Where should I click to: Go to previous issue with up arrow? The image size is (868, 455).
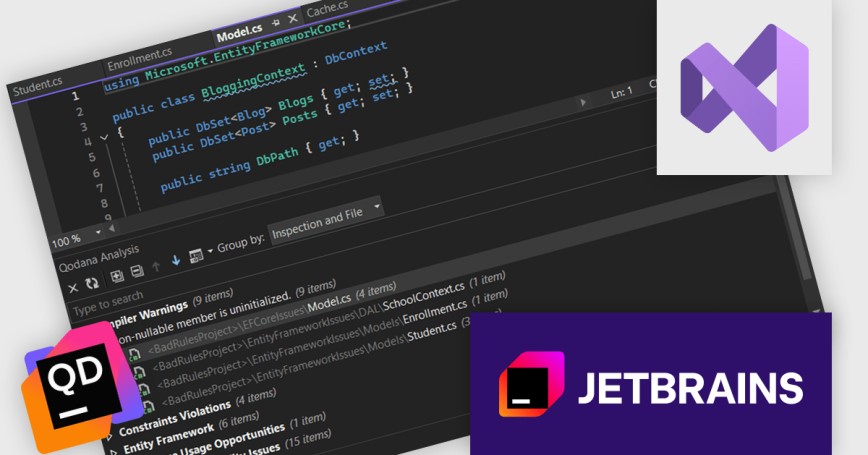coord(157,266)
